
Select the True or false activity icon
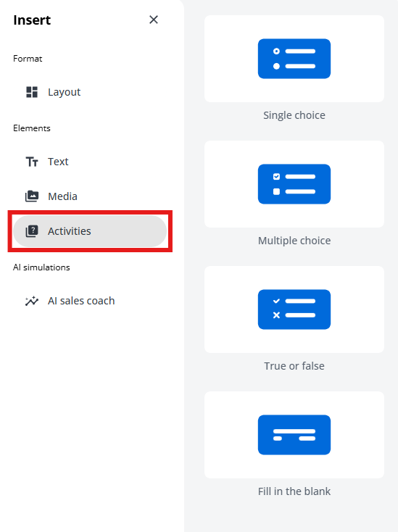coord(294,309)
